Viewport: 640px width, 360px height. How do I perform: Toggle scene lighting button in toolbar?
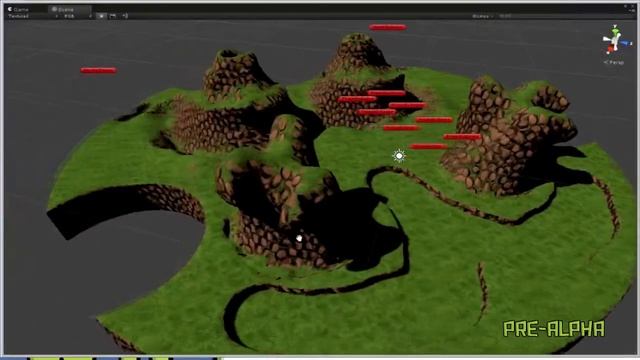(x=101, y=16)
